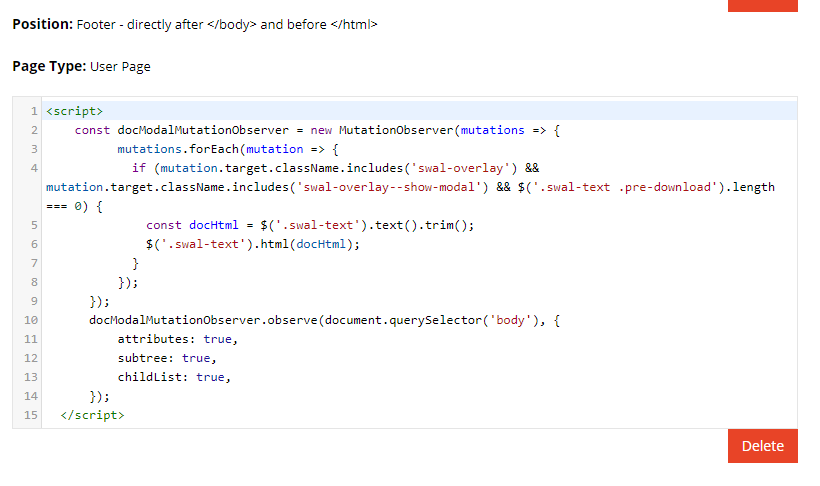This screenshot has width=820, height=486.
Task: Click 'docModalMutationObserver' declaration on line 2
Action: tap(203, 130)
